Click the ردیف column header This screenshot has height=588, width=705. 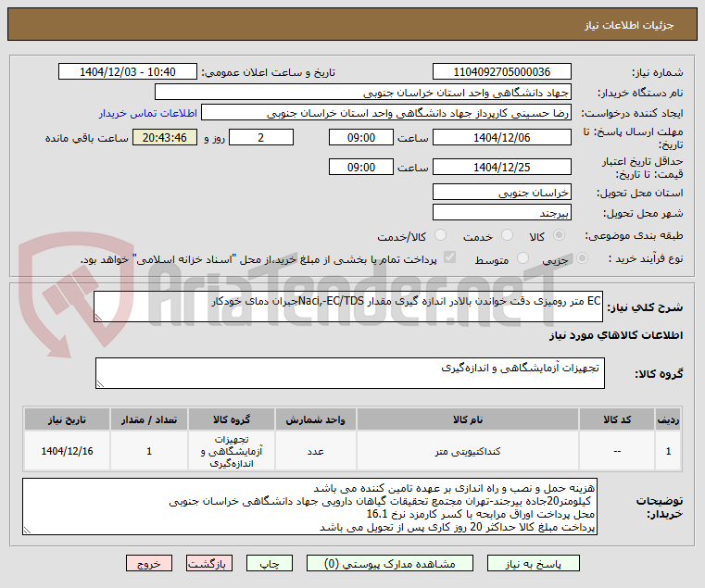click(668, 419)
